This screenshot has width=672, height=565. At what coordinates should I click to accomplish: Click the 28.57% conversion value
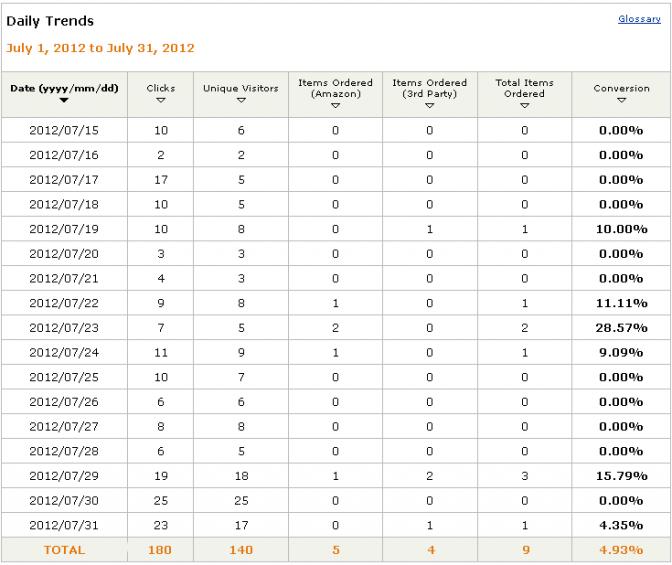click(x=621, y=328)
